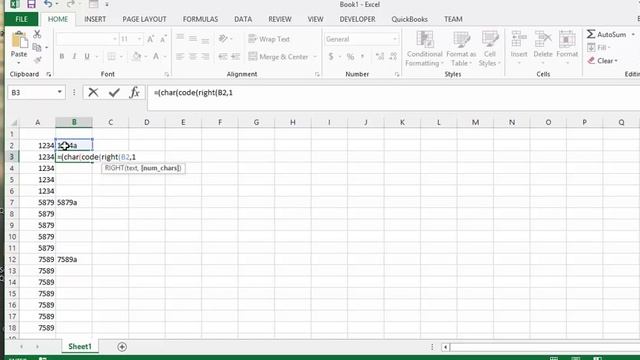The height and width of the screenshot is (360, 640).
Task: Open the Number format dialog launcher
Action: coord(397,74)
